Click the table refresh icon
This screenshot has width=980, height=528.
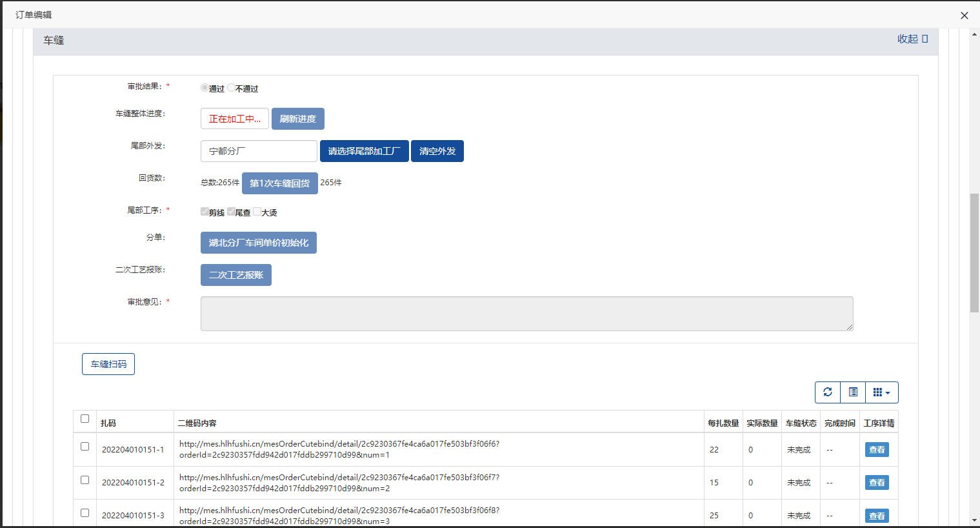pyautogui.click(x=828, y=392)
